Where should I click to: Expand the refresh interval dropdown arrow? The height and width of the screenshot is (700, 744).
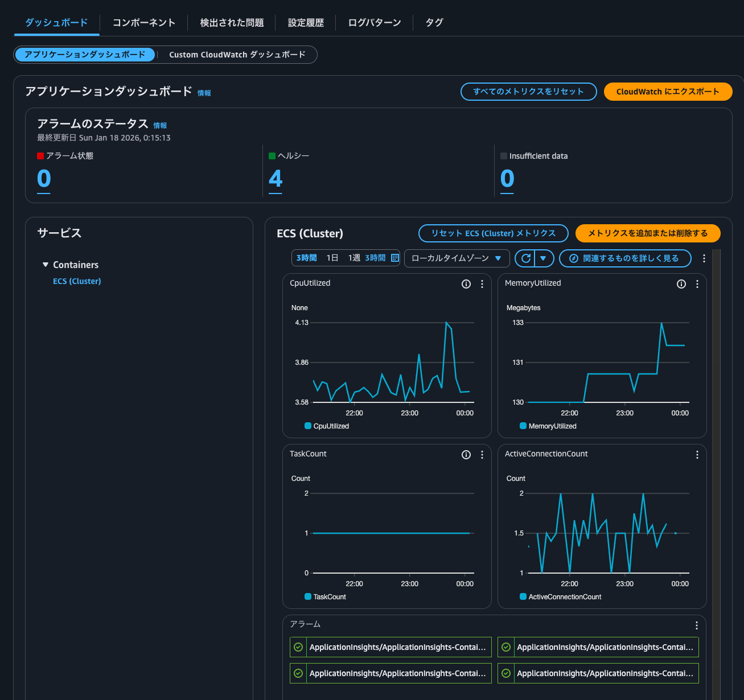[544, 258]
